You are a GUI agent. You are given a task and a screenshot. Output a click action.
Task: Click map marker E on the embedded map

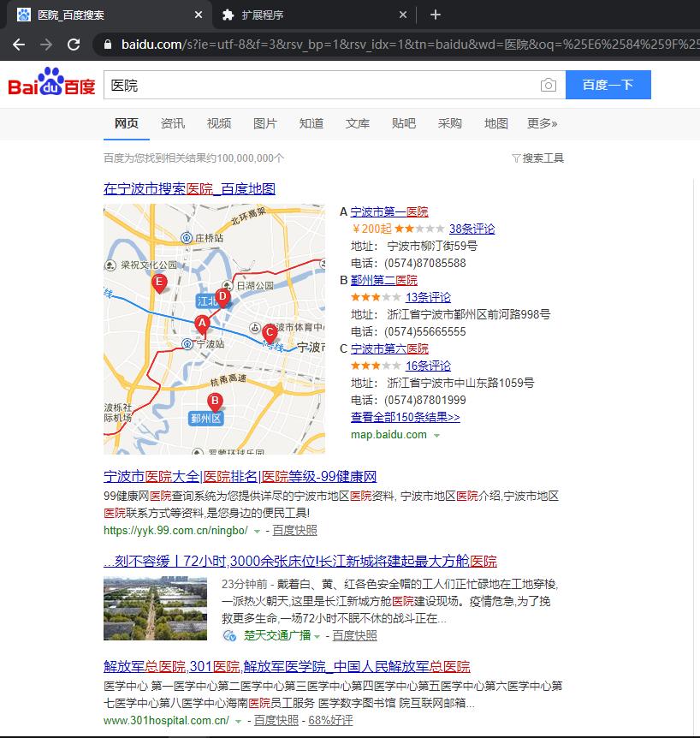tap(158, 283)
